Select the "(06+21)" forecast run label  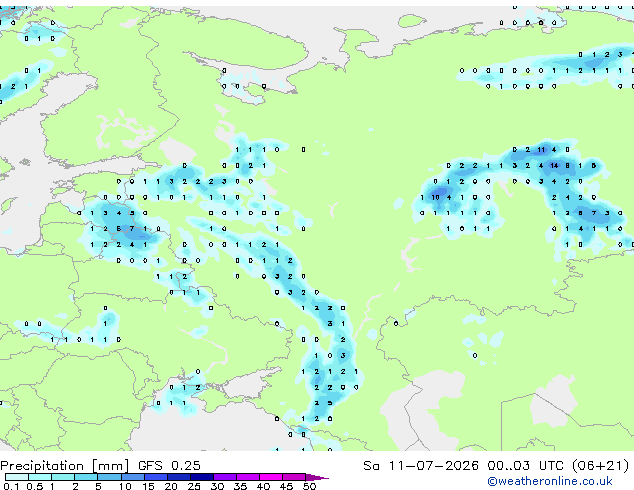tap(601, 466)
